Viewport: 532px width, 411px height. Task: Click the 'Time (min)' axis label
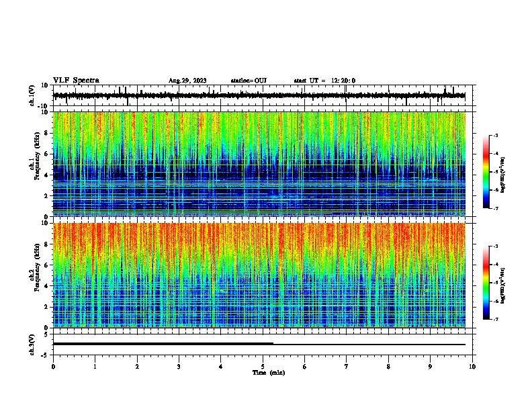coord(269,373)
